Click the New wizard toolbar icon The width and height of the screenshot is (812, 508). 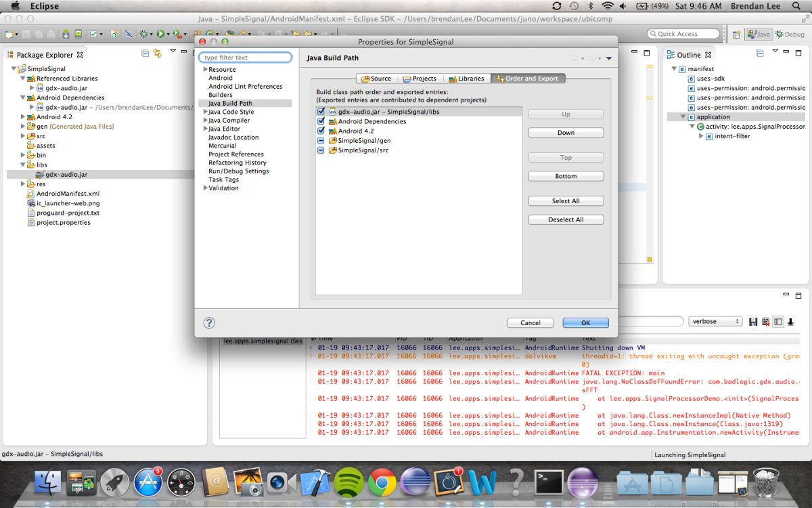click(9, 34)
